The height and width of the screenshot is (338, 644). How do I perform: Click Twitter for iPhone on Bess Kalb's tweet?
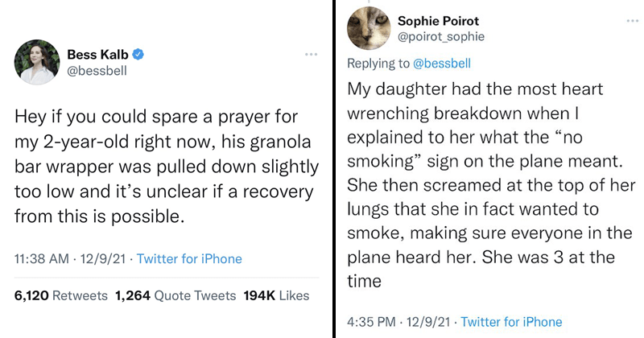tap(189, 259)
